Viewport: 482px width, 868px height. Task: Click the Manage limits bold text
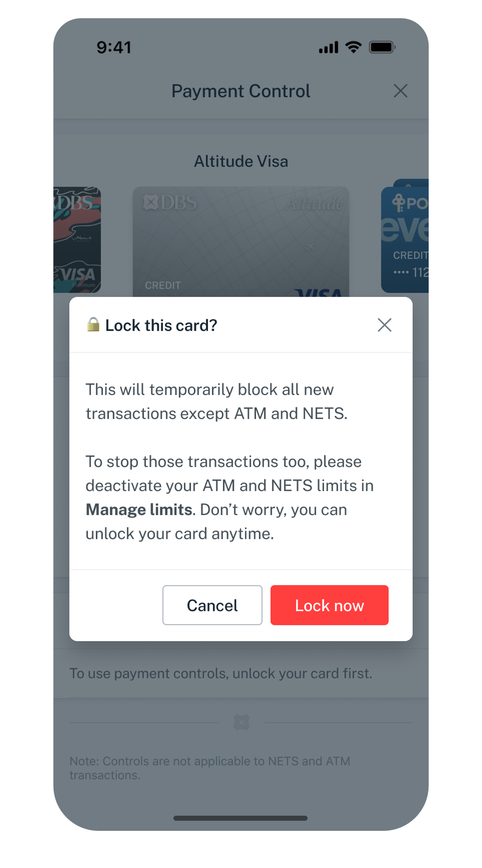coord(139,510)
